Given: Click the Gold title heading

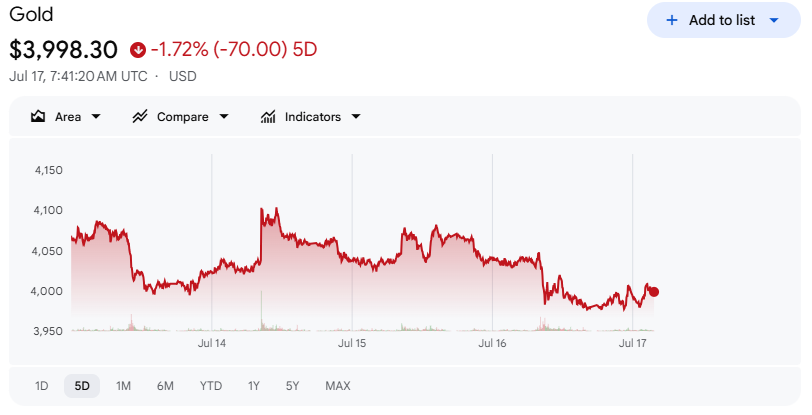Looking at the screenshot, I should click(x=31, y=14).
